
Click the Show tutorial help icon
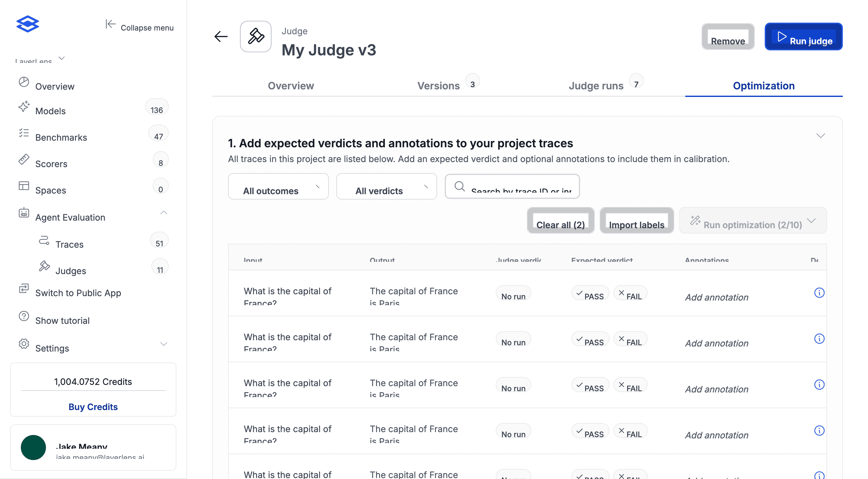(x=24, y=316)
